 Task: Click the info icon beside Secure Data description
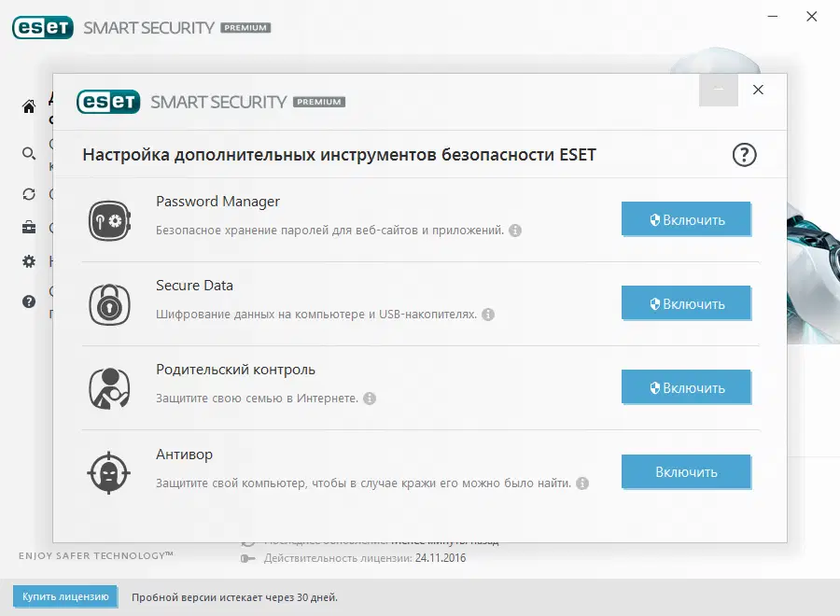[x=489, y=315]
